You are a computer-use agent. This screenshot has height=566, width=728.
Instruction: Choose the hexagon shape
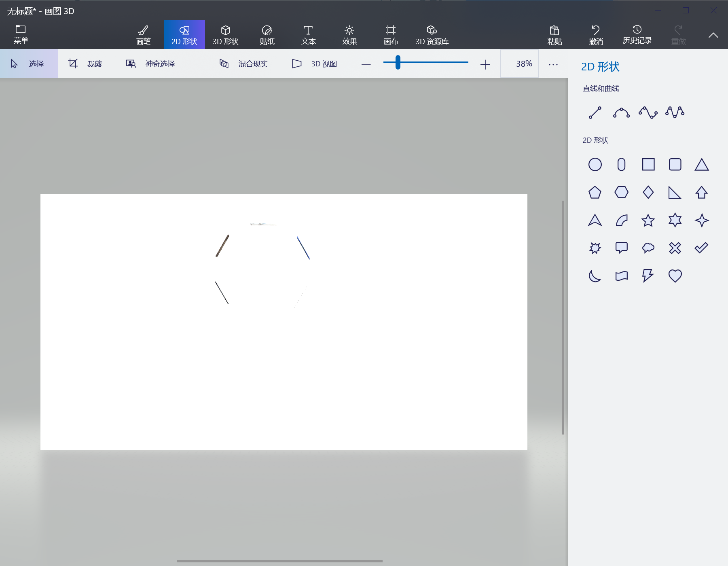[x=621, y=192]
